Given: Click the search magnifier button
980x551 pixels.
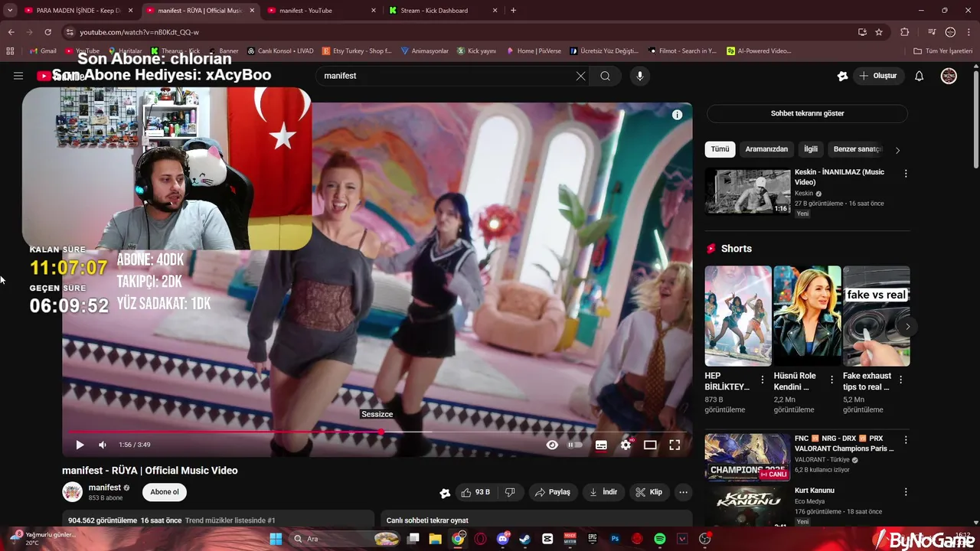Looking at the screenshot, I should 605,76.
